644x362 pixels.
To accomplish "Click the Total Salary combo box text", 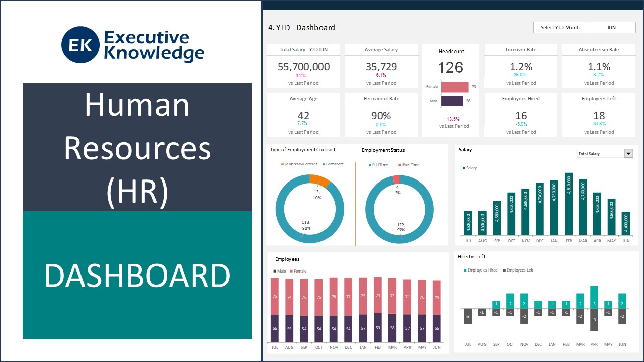I will point(599,154).
